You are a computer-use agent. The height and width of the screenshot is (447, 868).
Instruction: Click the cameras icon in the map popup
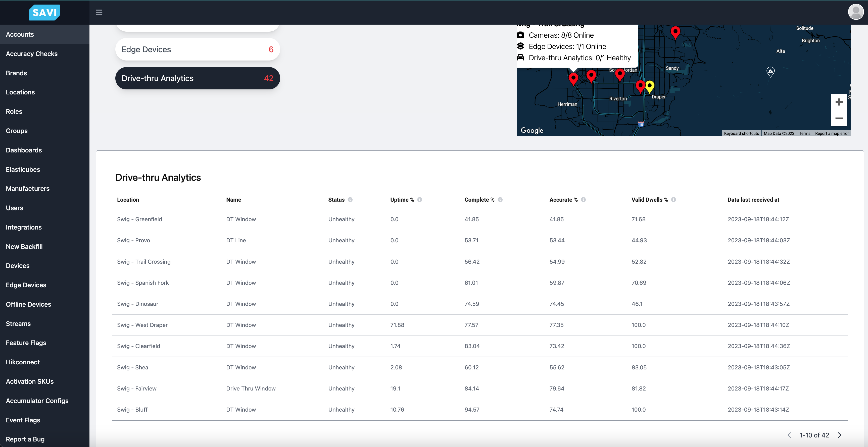[x=521, y=35]
